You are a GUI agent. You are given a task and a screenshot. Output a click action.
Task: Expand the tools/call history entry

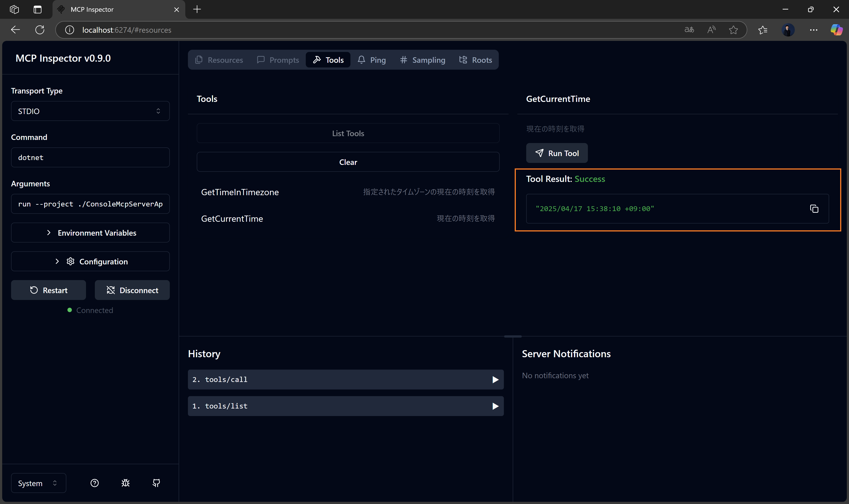[346, 379]
